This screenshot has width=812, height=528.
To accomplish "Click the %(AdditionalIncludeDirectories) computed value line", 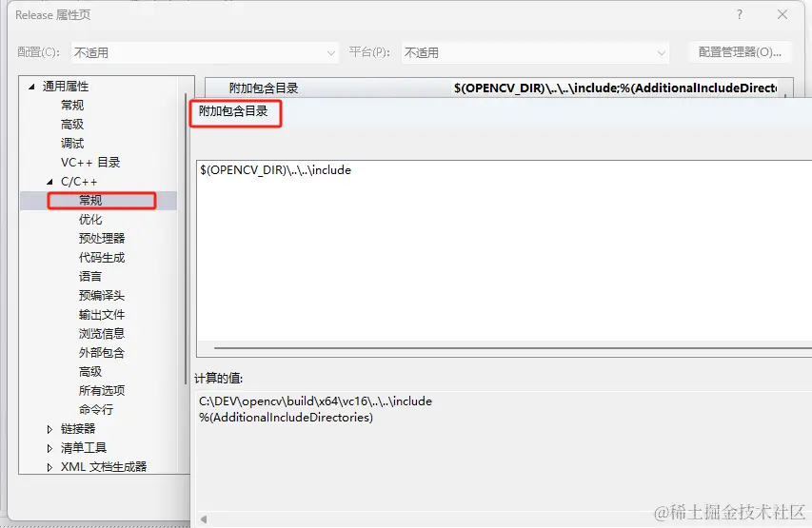I will pos(286,418).
